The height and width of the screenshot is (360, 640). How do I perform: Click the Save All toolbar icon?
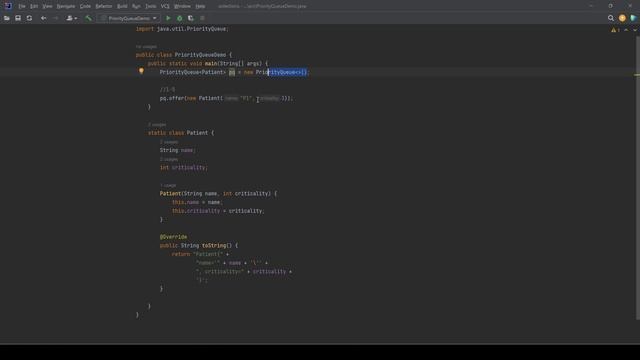click(x=18, y=18)
